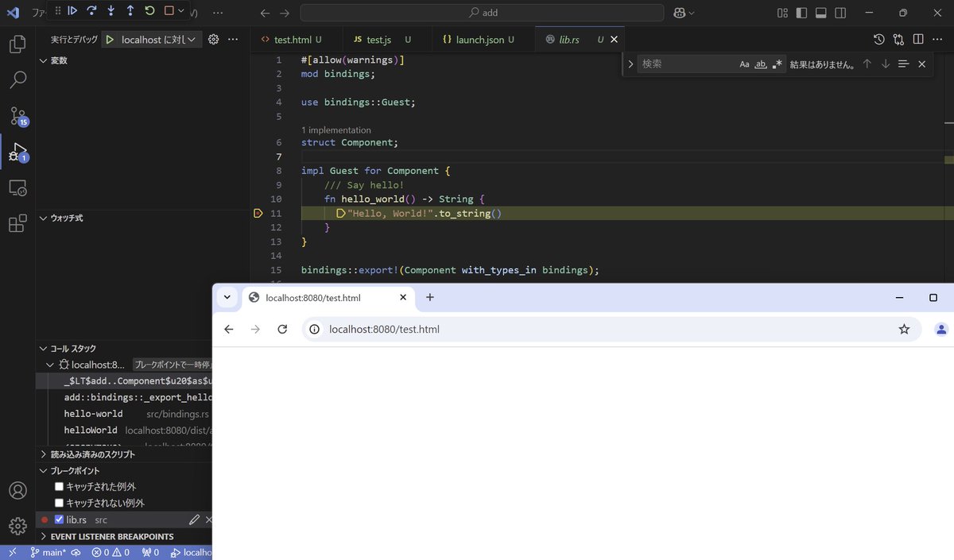
Task: Click the Step Out debug icon
Action: click(130, 11)
